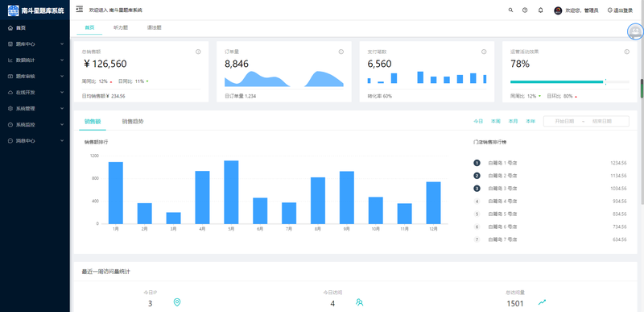The image size is (644, 312).
Task: Select store ranking row number 1
Action: pyautogui.click(x=550, y=163)
